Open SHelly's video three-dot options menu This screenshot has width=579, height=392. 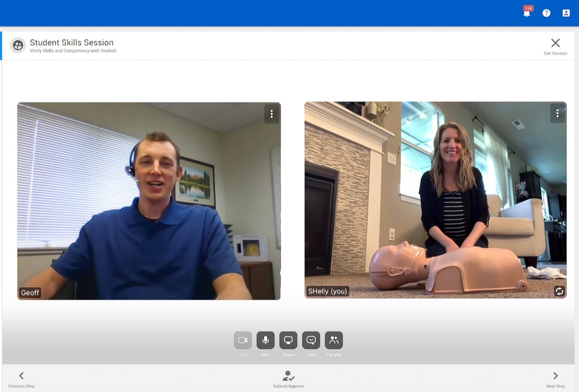click(x=557, y=113)
